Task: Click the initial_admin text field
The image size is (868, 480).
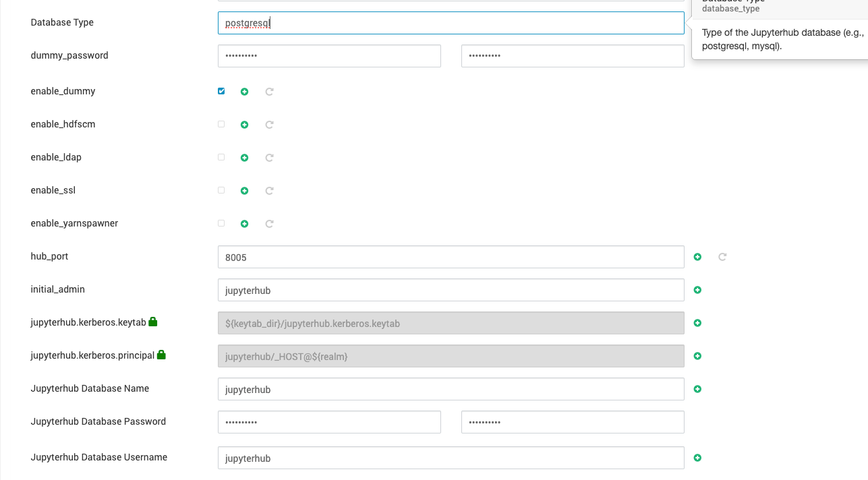Action: (x=451, y=290)
